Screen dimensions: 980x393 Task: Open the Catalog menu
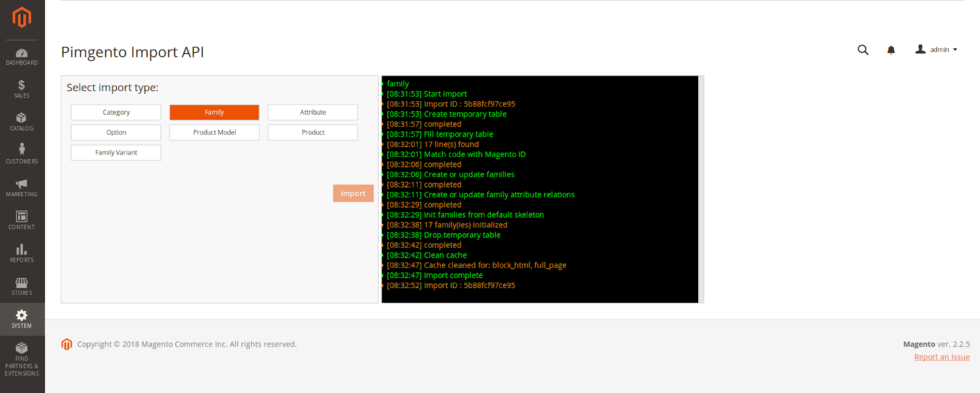22,123
